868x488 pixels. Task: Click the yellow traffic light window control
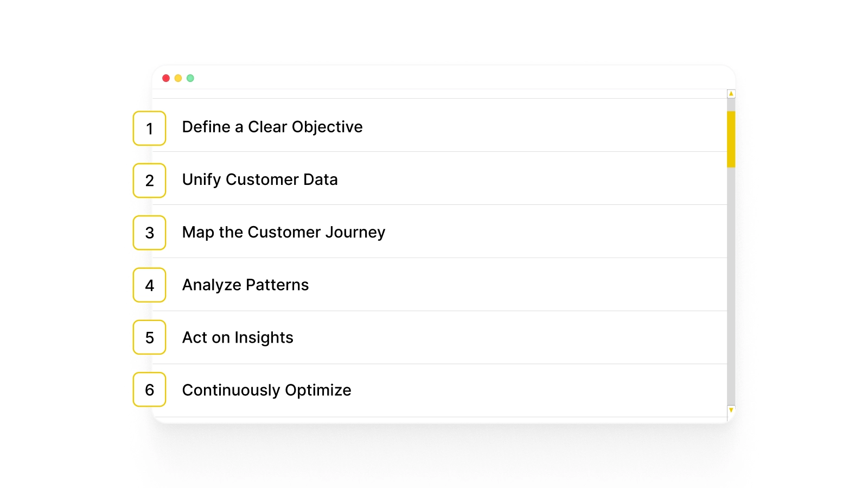tap(178, 78)
